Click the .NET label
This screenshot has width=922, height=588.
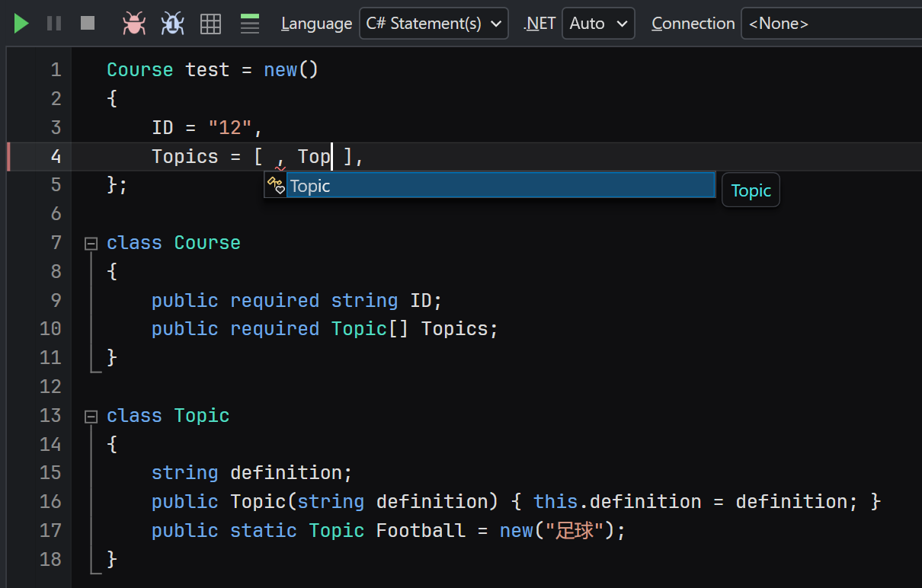(x=539, y=24)
